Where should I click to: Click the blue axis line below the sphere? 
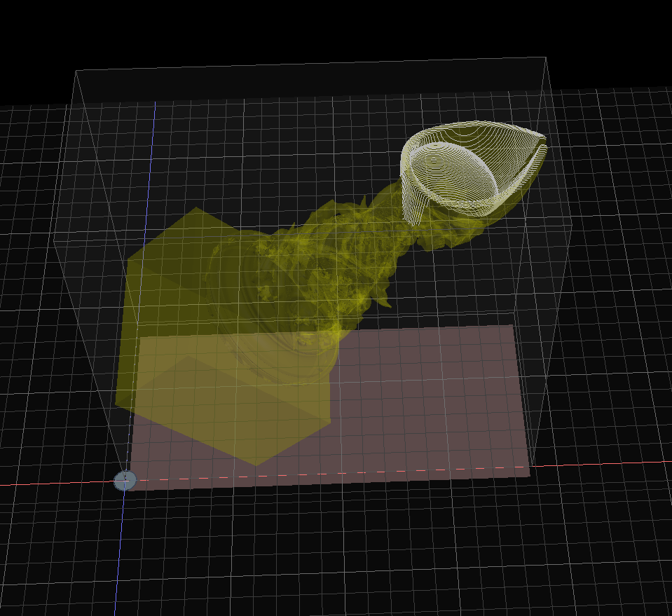[x=121, y=547]
